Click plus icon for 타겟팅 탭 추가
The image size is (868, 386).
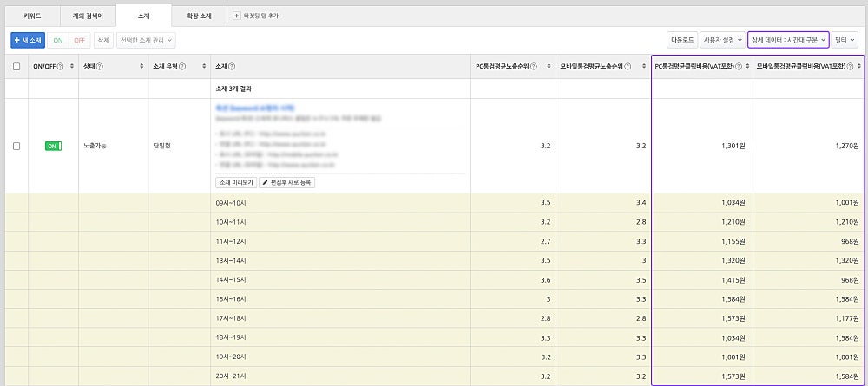click(237, 16)
